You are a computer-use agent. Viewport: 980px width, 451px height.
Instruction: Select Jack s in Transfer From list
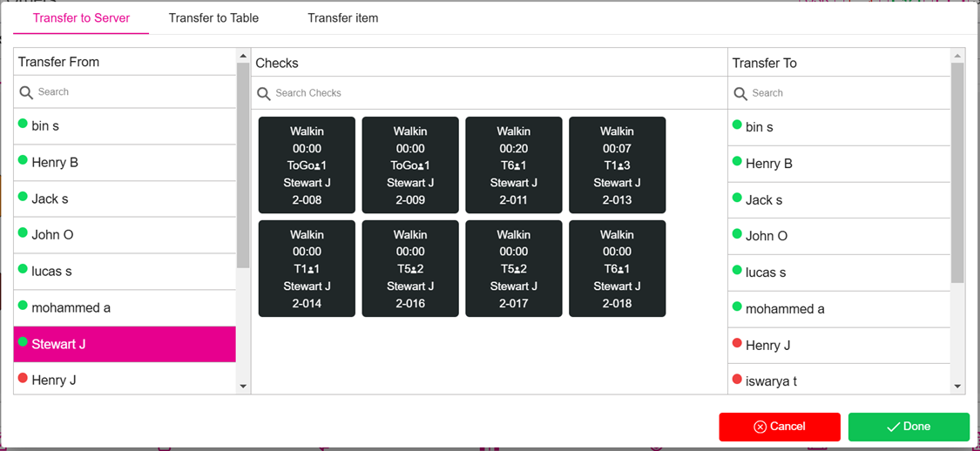[50, 199]
